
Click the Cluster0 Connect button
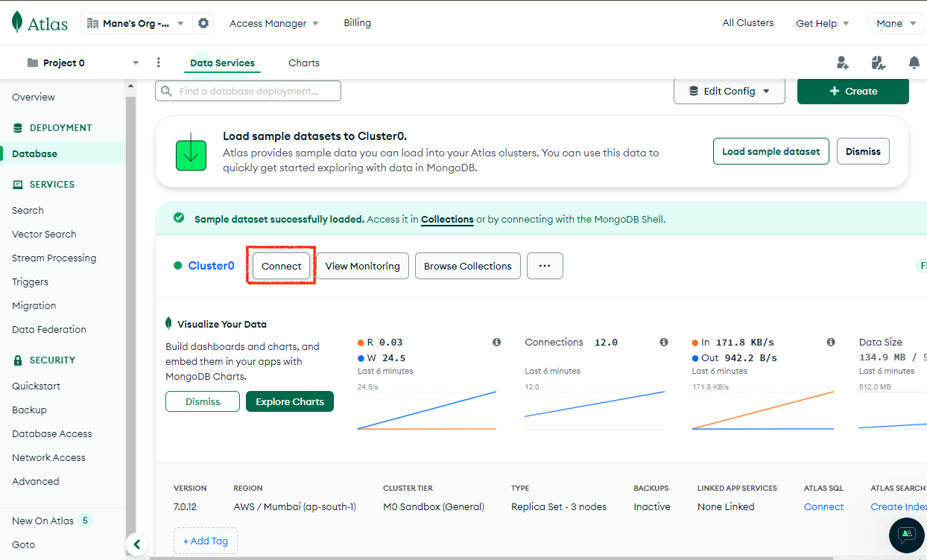[x=282, y=266]
